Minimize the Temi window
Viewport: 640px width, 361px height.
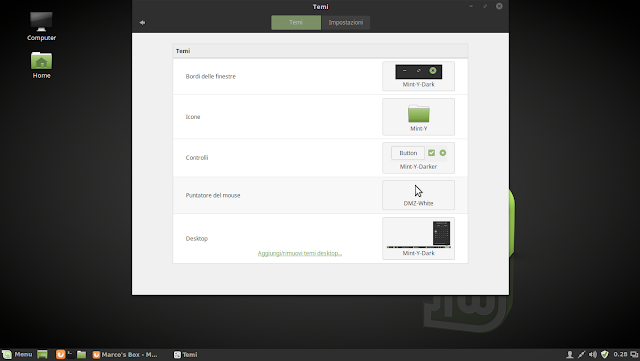coord(471,6)
